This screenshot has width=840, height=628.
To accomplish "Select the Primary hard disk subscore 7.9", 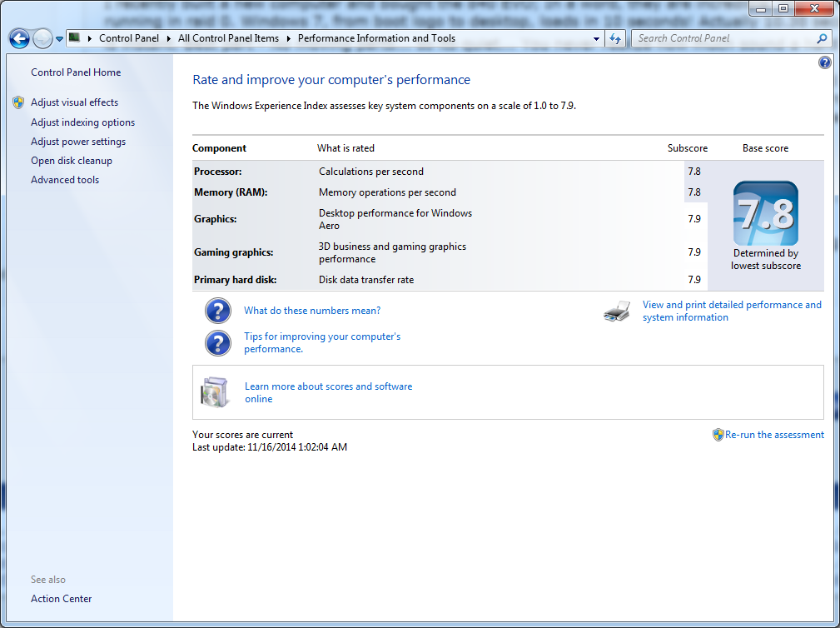I will click(x=694, y=280).
